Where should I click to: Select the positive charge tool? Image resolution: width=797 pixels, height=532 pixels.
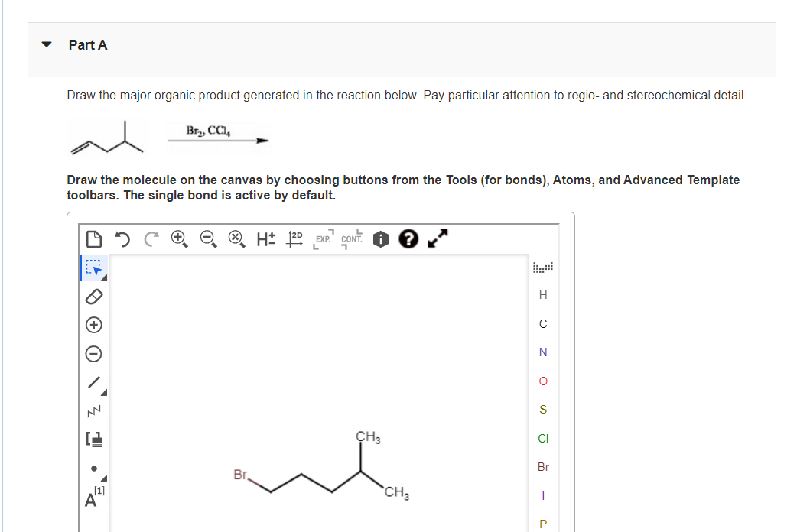click(94, 325)
